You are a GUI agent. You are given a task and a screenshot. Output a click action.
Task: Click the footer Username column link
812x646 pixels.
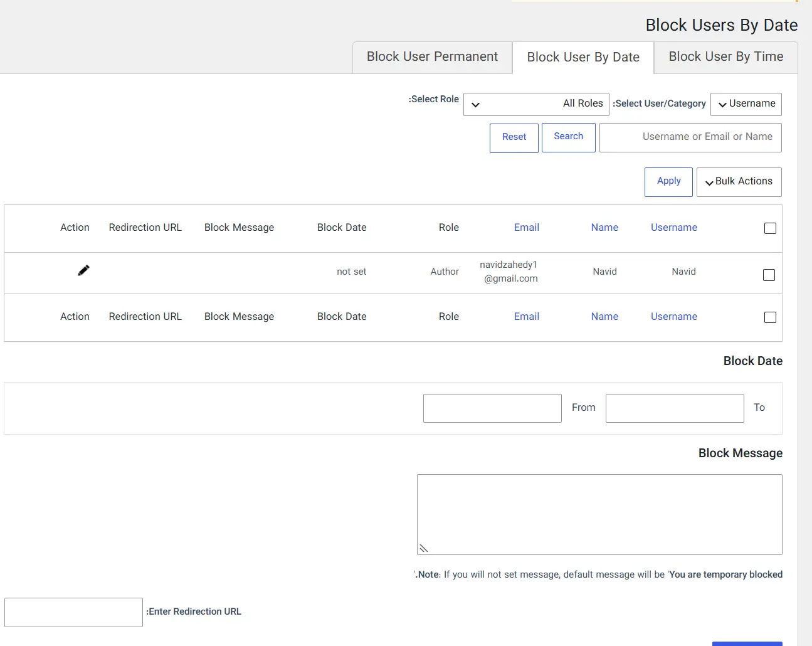click(x=674, y=317)
